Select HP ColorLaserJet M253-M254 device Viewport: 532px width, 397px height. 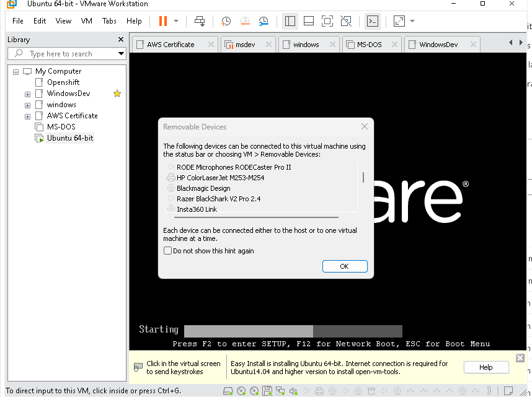pos(221,178)
